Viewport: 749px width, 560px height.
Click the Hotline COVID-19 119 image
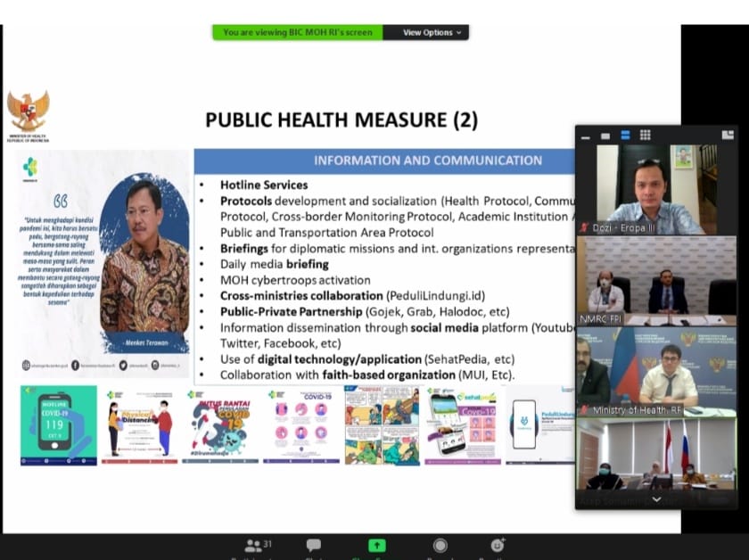58,425
